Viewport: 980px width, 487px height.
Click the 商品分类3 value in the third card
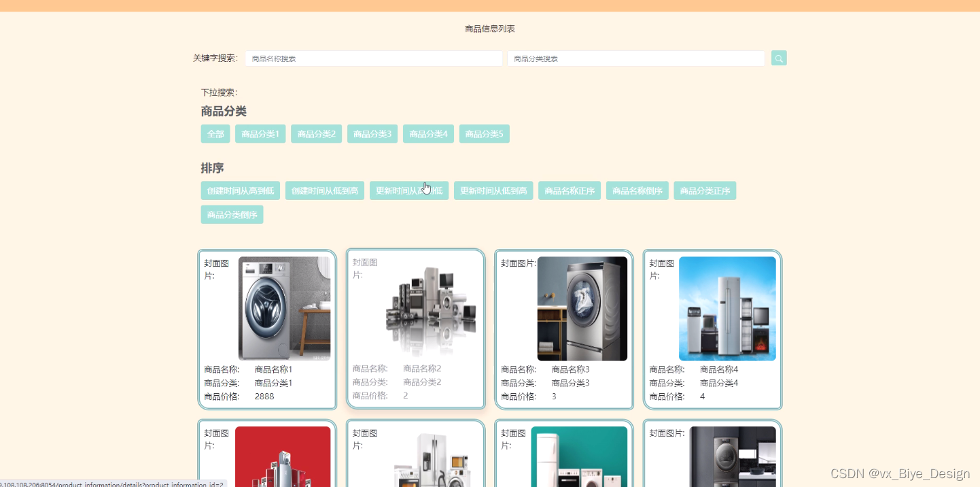point(570,383)
